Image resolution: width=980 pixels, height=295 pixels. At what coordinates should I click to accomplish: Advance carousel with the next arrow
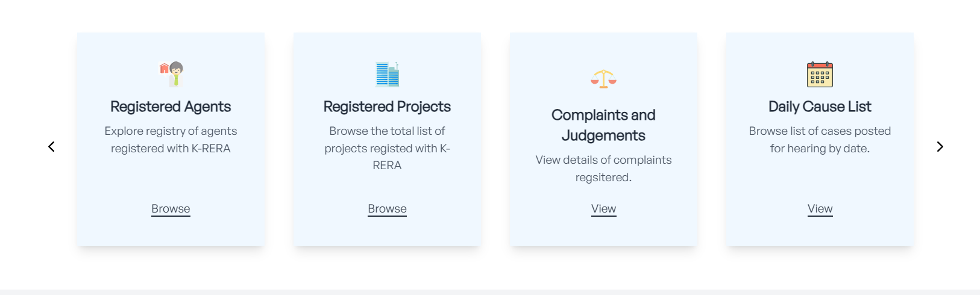click(x=940, y=146)
